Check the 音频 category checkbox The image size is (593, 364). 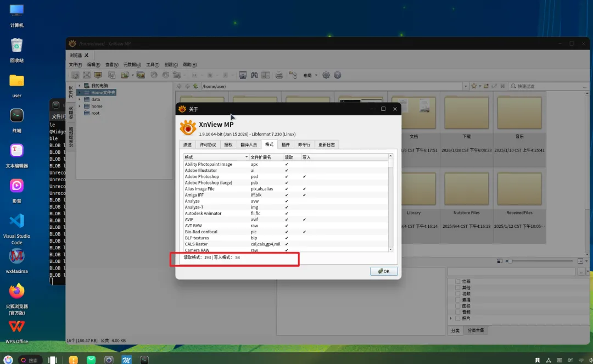(x=457, y=312)
